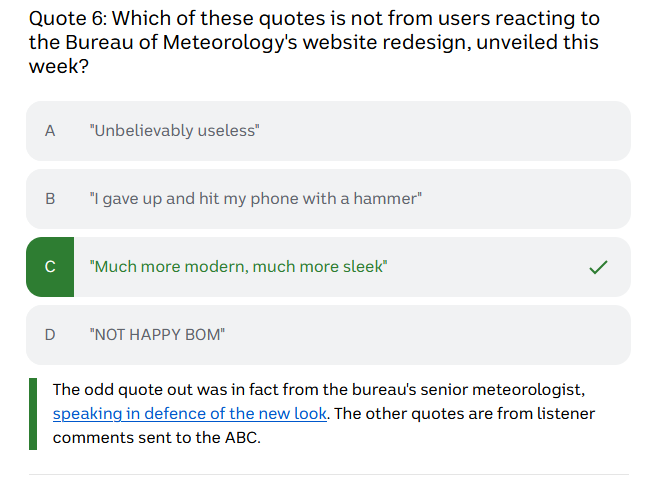The image size is (656, 481).
Task: Choose the phone with a hammer answer
Action: [256, 199]
